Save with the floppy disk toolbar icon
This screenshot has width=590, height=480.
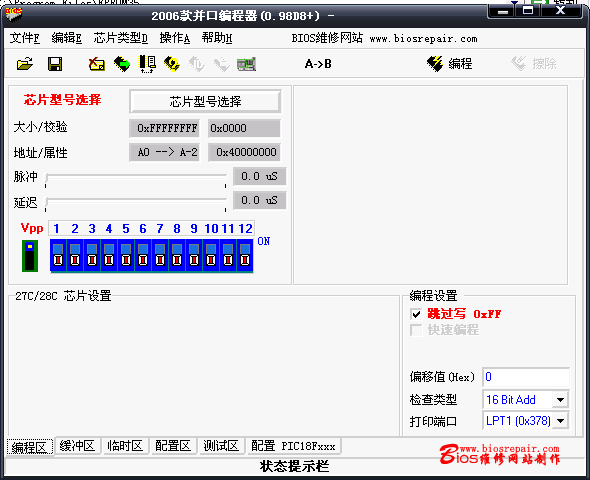click(x=55, y=64)
